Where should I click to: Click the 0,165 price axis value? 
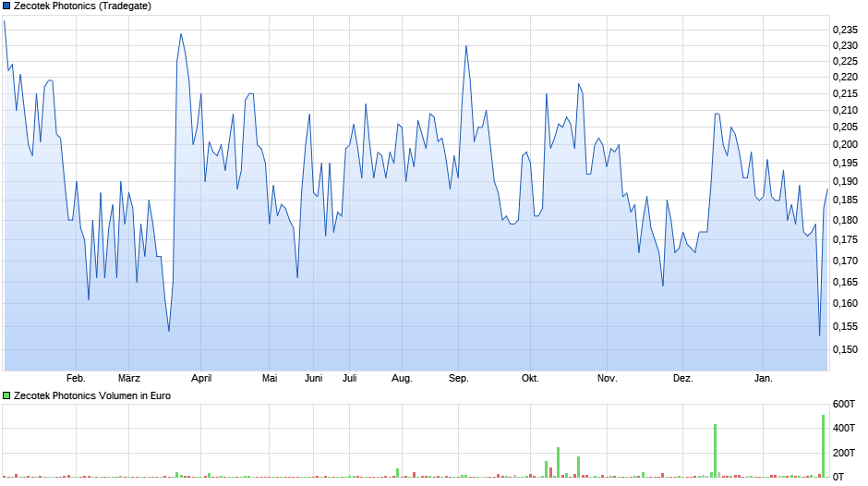(x=845, y=282)
